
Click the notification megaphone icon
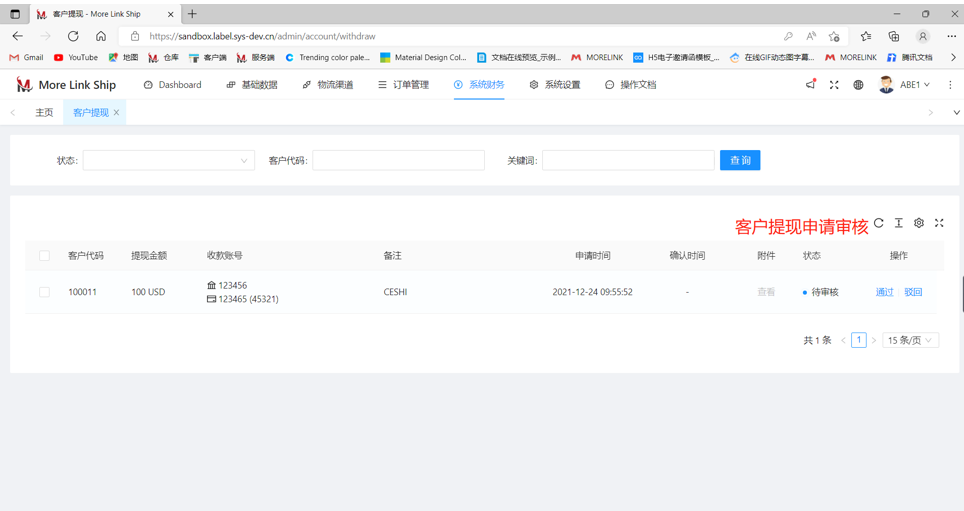pos(810,85)
